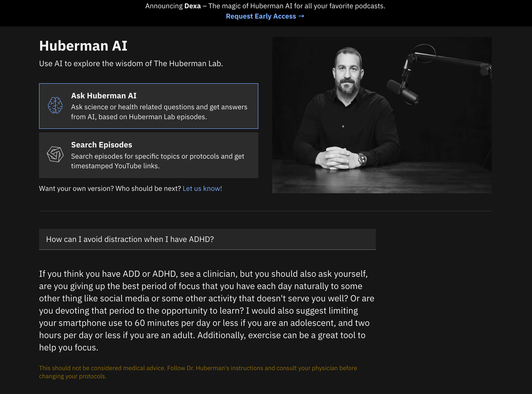The image size is (532, 394).
Task: Click the Search Episodes geometric icon
Action: tap(55, 154)
